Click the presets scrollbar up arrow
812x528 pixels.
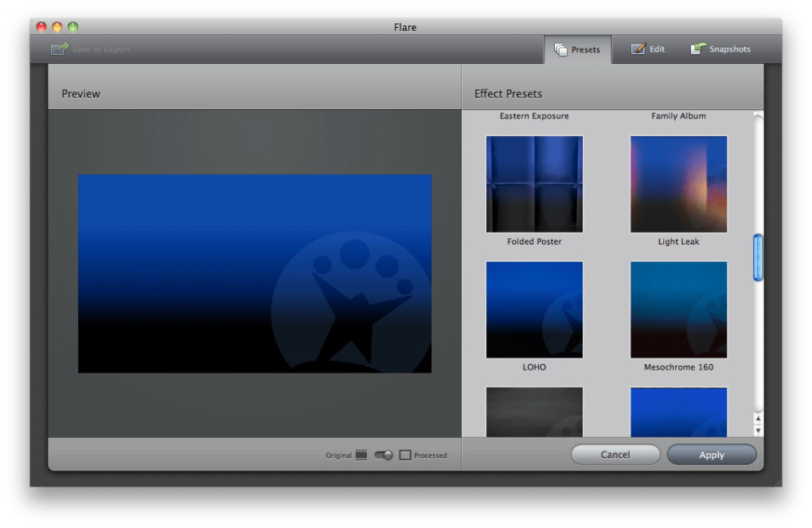pos(758,418)
